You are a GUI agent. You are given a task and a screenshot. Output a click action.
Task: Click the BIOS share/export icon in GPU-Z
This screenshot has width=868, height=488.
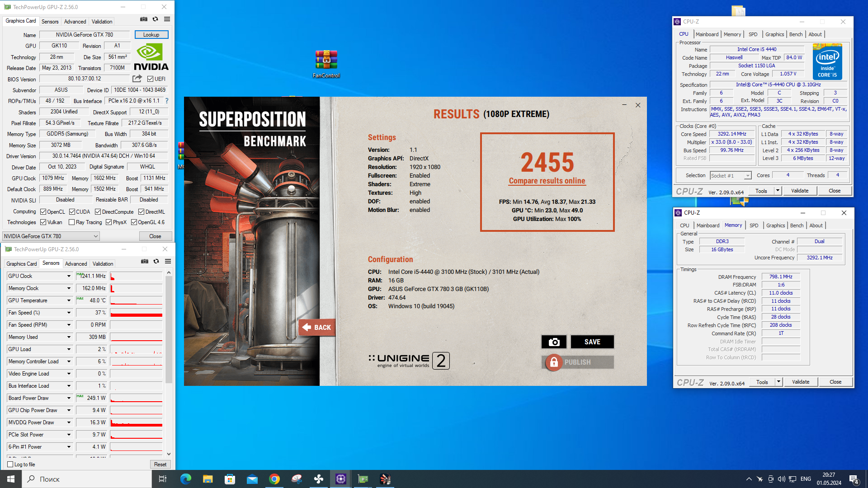pos(137,79)
